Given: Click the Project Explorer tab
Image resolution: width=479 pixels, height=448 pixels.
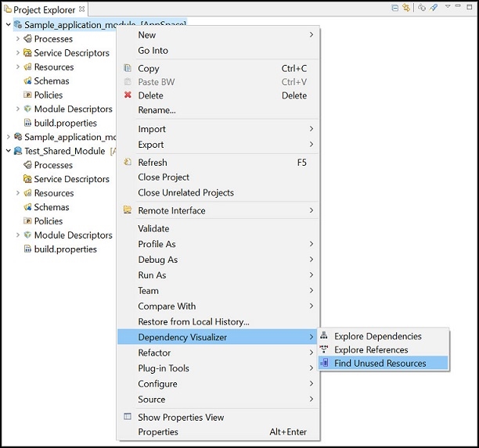Looking at the screenshot, I should 44,9.
